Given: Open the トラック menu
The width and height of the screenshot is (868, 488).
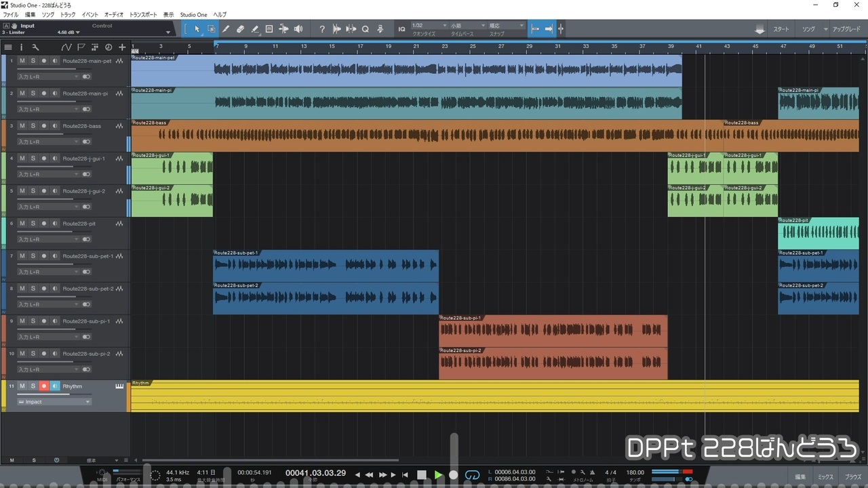Looking at the screenshot, I should [x=68, y=14].
